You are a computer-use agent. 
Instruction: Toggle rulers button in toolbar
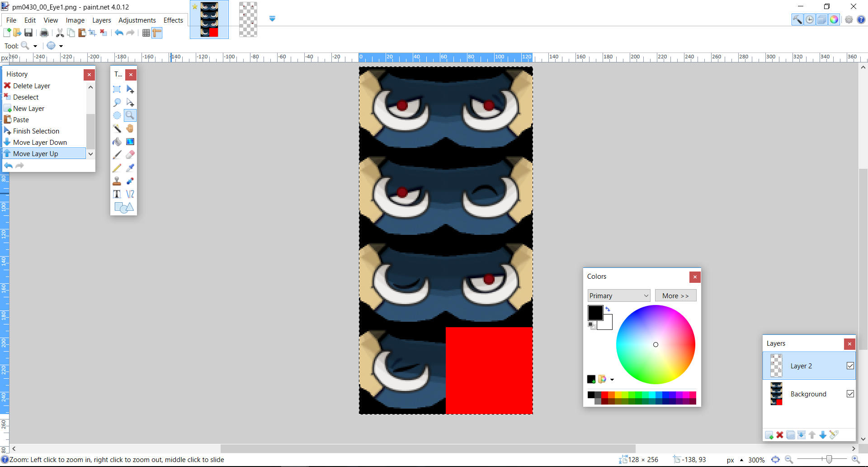click(157, 33)
